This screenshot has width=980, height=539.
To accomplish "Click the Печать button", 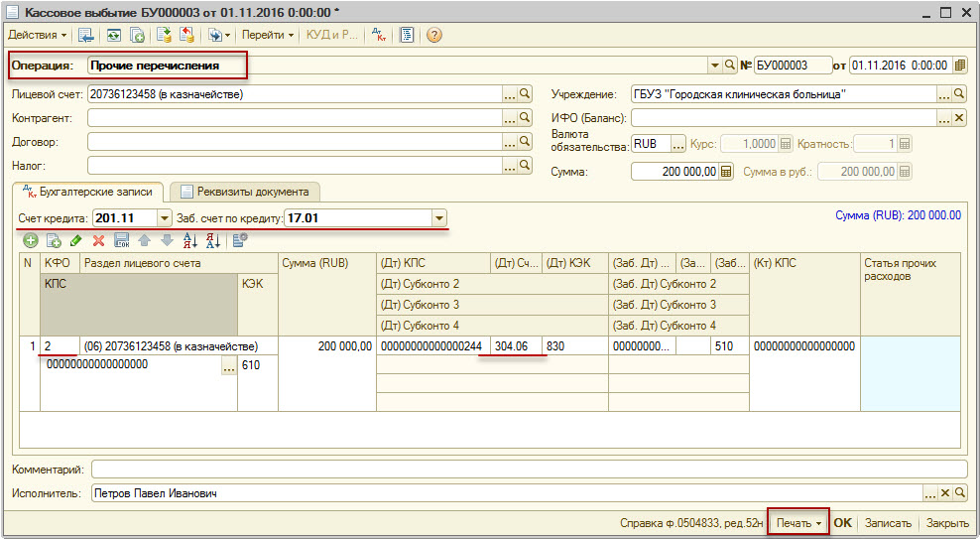I will click(799, 522).
